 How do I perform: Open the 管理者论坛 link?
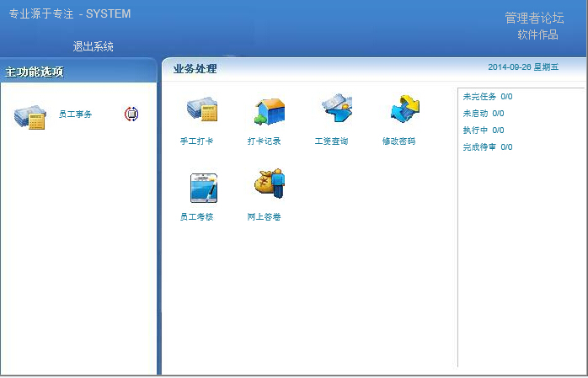pos(533,18)
